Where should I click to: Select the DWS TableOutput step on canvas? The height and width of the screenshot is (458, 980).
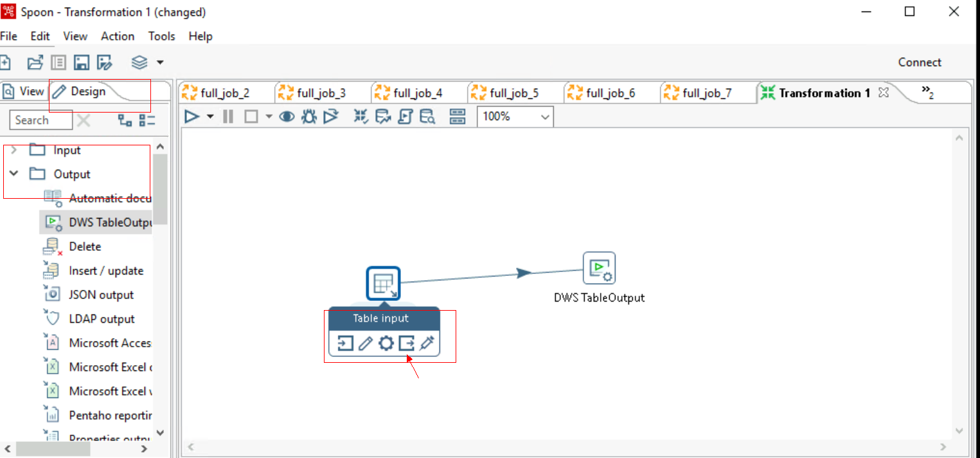tap(599, 268)
